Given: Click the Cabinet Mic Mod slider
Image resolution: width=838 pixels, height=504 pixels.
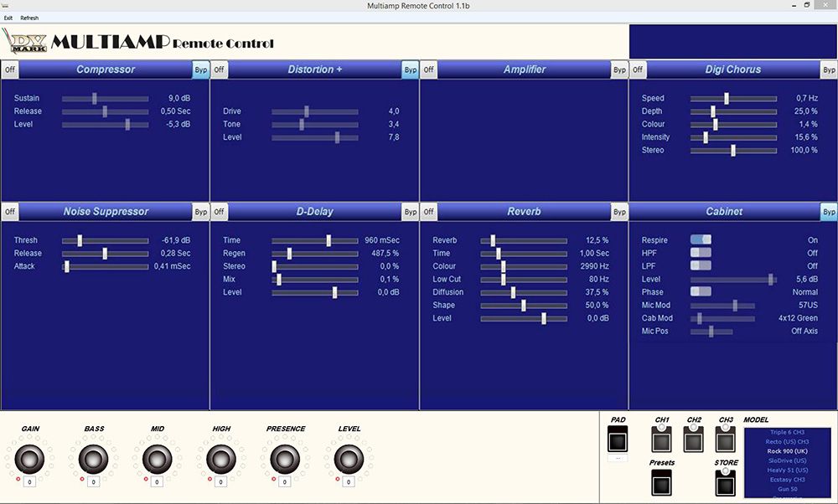Looking at the screenshot, I should click(x=722, y=306).
